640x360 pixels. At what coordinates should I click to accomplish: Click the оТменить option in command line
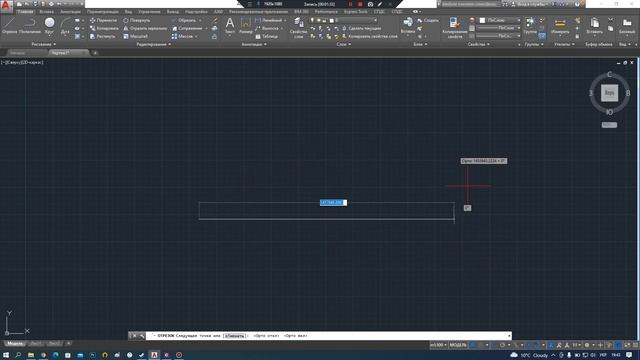tap(234, 336)
